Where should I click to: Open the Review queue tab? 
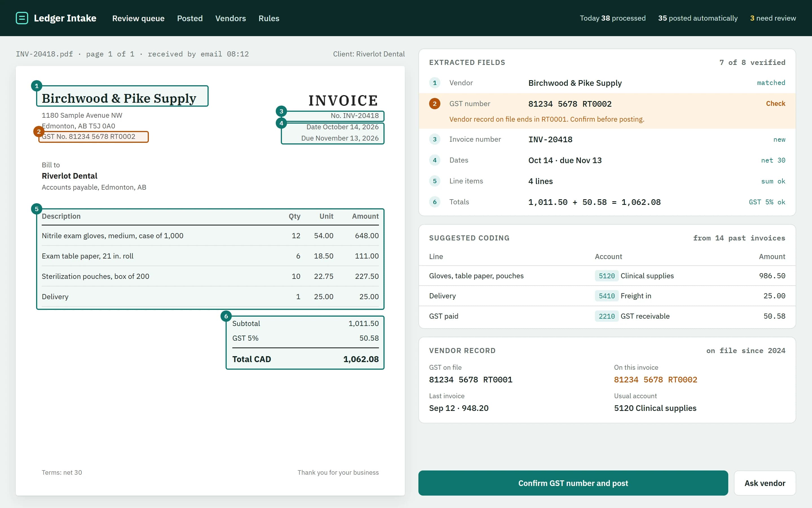(x=138, y=18)
